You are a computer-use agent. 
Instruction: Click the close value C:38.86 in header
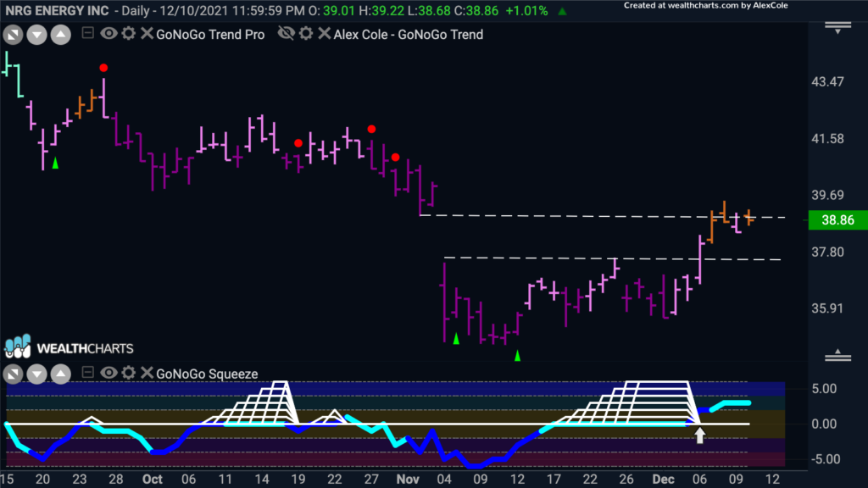[477, 10]
